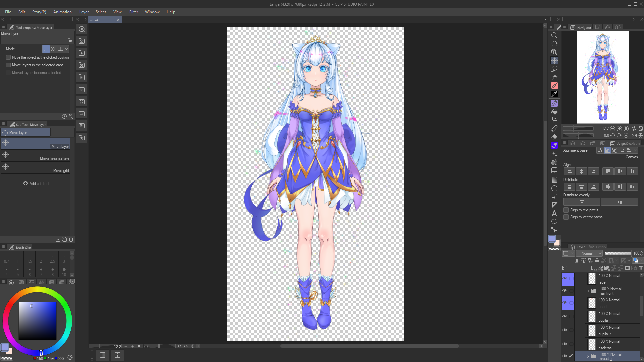Screen dimensions: 644x362
Task: Select the Lasso selection tool
Action: tap(554, 69)
